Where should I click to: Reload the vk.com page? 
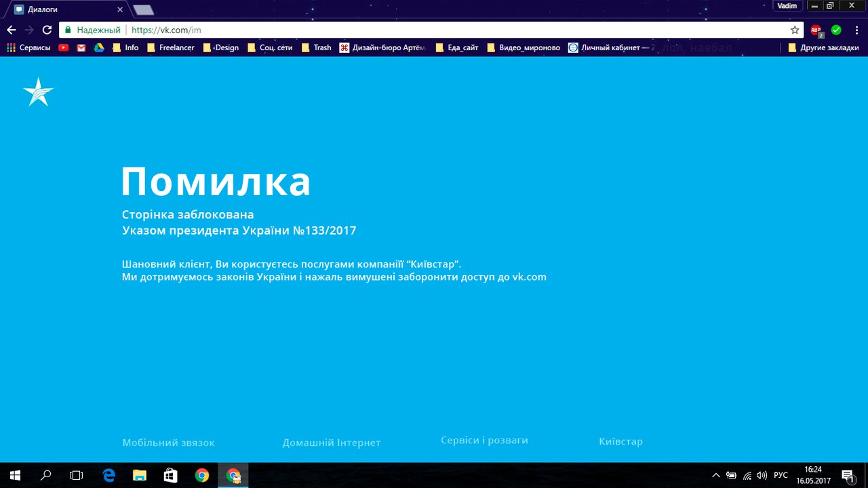[x=47, y=30]
